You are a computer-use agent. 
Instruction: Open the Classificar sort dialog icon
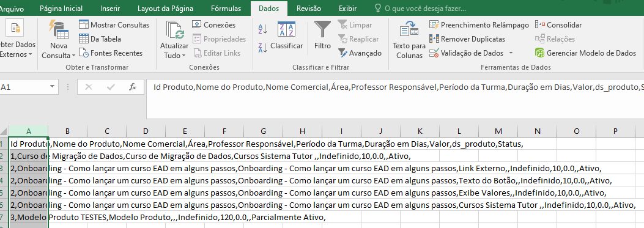pos(286,30)
